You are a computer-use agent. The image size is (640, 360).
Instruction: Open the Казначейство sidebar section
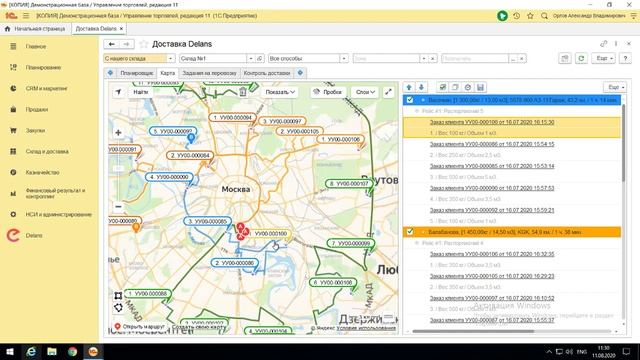[x=42, y=172]
